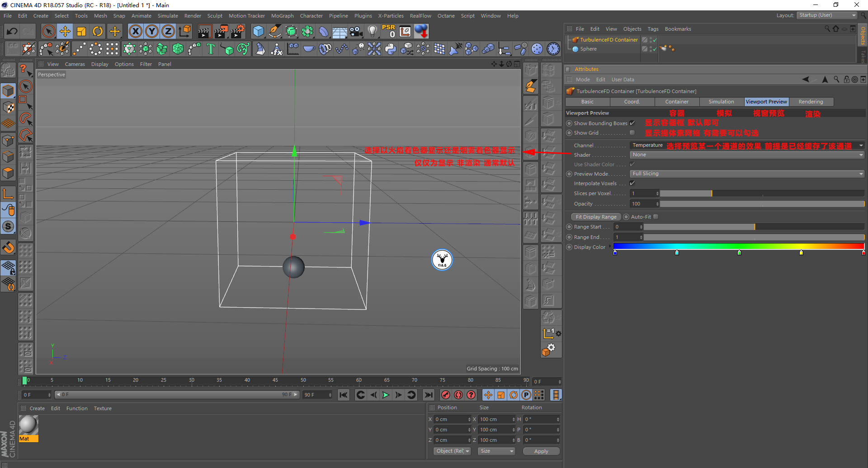The height and width of the screenshot is (468, 868).
Task: Toggle Y axis lock
Action: (x=152, y=32)
